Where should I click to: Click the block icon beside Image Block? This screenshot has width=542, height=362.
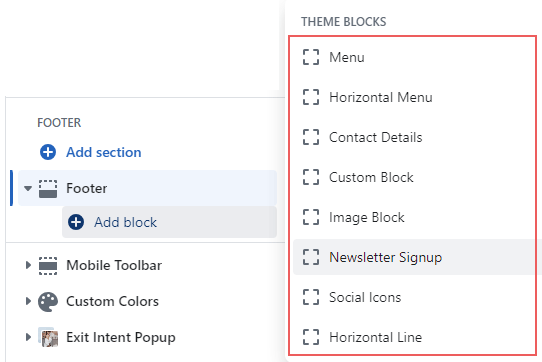[x=311, y=217]
